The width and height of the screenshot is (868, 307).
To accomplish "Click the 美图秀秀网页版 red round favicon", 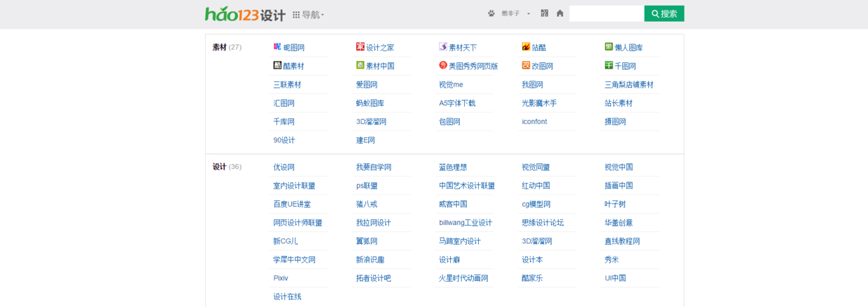I will [443, 65].
